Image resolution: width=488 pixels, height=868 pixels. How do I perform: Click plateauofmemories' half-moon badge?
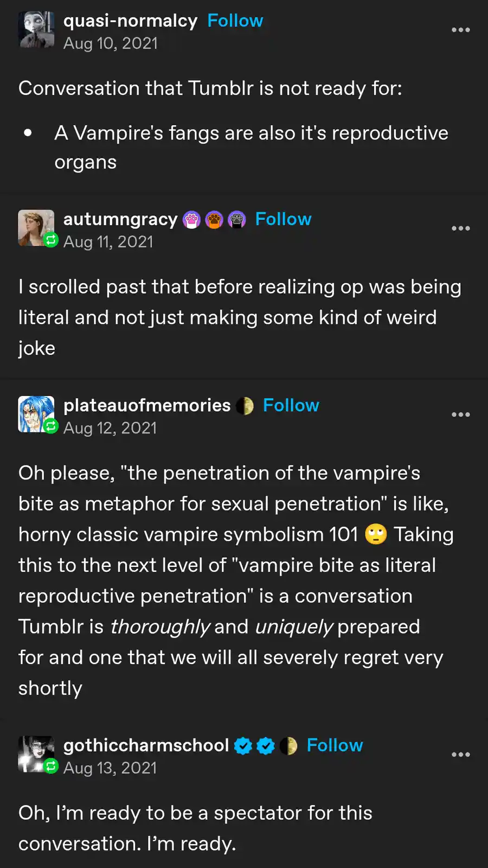point(245,406)
